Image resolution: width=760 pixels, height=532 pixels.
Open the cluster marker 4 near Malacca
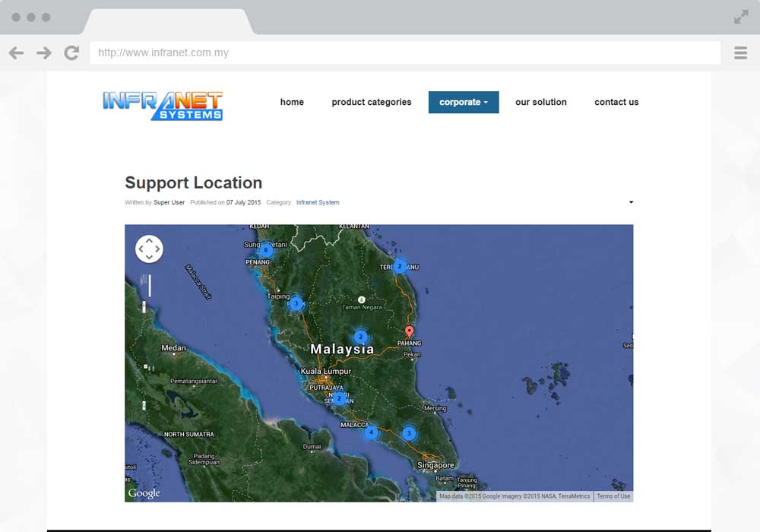point(372,432)
